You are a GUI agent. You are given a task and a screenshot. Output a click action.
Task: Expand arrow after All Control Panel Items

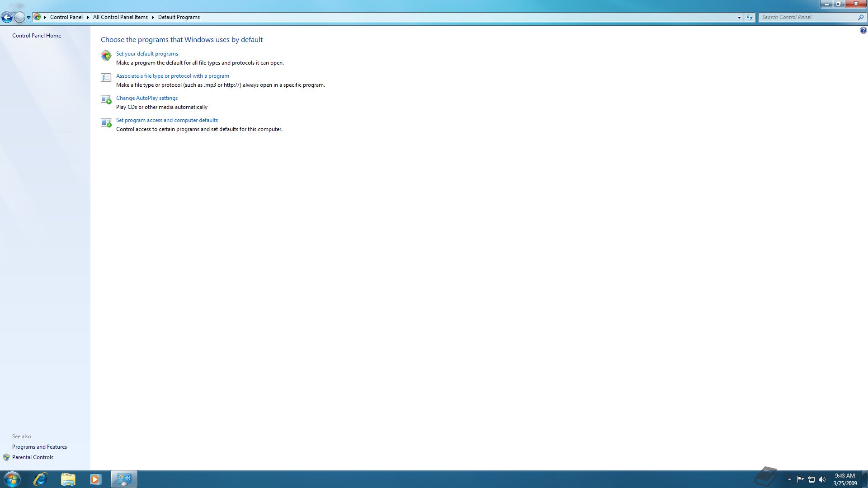point(153,17)
